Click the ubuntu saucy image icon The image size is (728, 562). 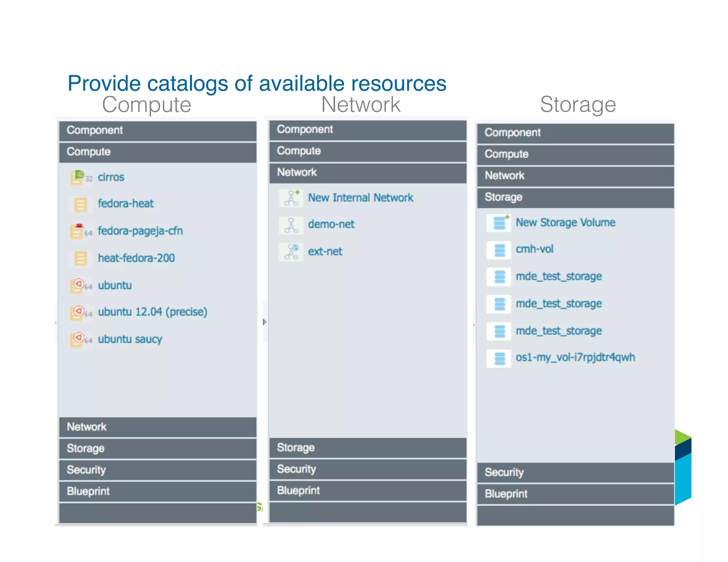81,339
